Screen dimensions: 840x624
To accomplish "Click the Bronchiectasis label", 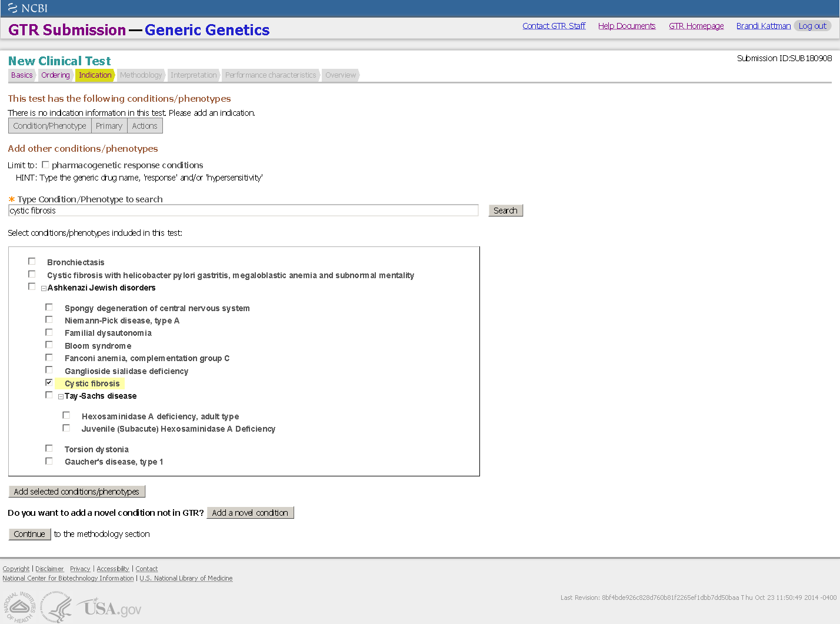I will (x=76, y=262).
